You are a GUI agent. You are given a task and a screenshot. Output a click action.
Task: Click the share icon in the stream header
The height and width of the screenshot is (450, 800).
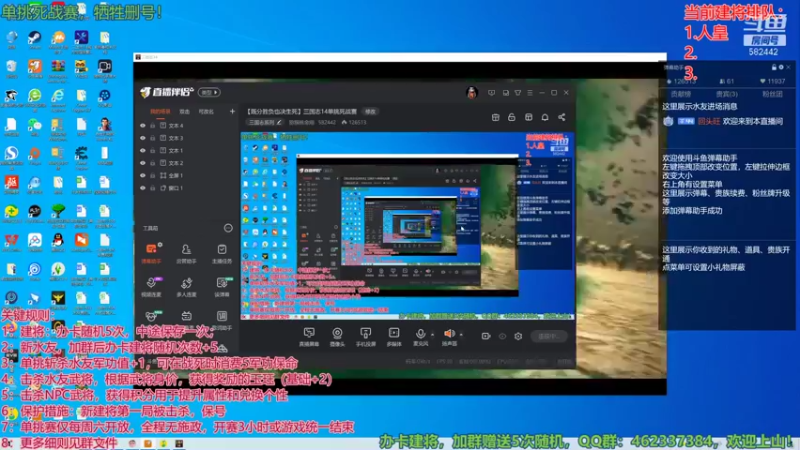pos(562,117)
